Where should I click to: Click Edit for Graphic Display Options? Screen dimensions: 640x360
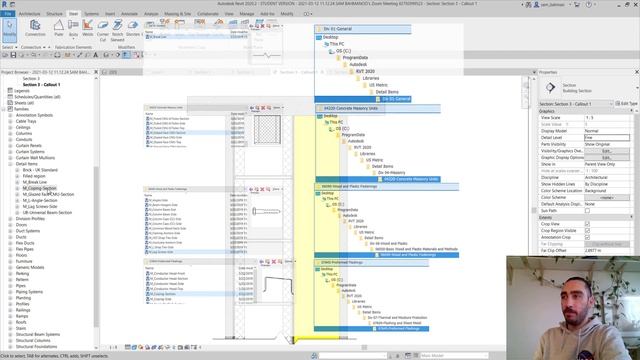[x=607, y=158]
